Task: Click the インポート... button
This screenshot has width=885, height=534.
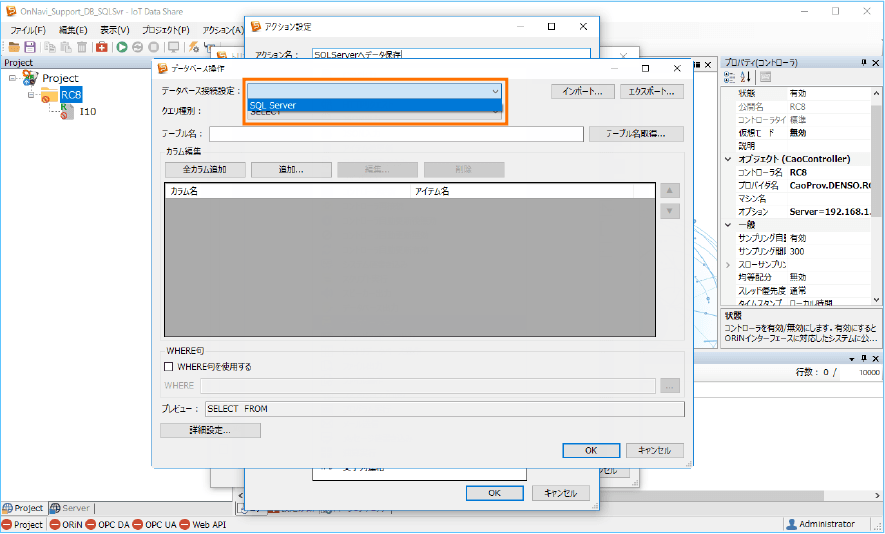Action: point(582,91)
